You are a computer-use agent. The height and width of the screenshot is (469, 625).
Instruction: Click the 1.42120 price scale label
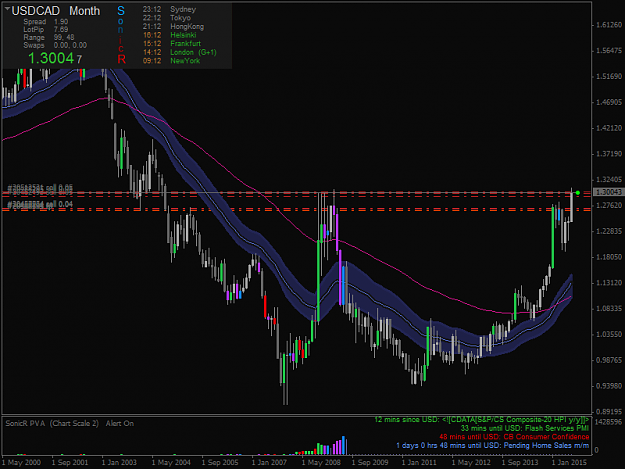point(609,128)
